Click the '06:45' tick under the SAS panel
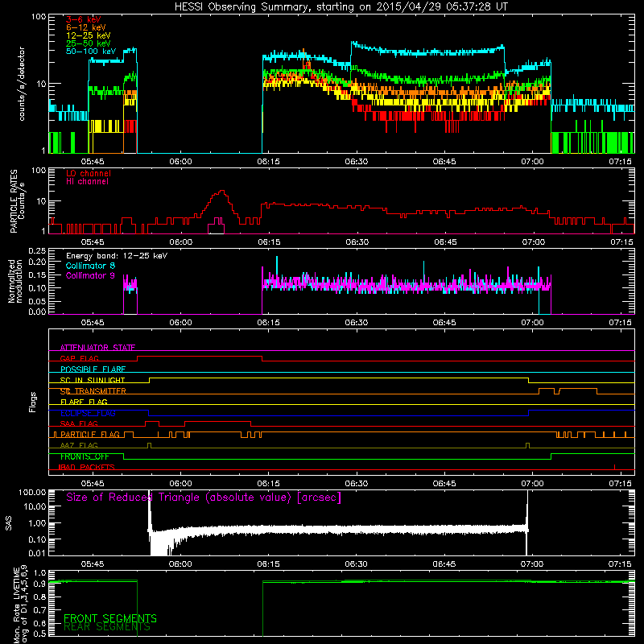This screenshot has height=644, width=644. click(x=444, y=564)
